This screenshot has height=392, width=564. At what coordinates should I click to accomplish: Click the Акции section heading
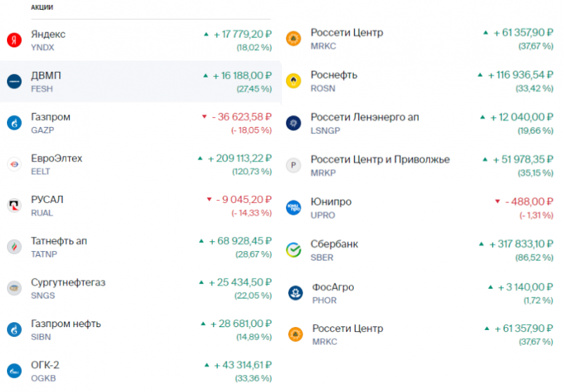point(42,7)
